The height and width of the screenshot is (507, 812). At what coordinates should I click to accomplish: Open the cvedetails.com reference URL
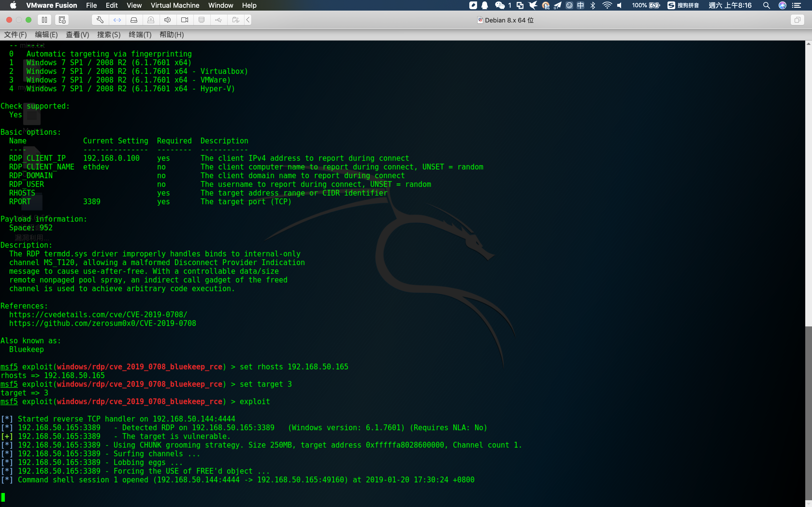point(98,315)
